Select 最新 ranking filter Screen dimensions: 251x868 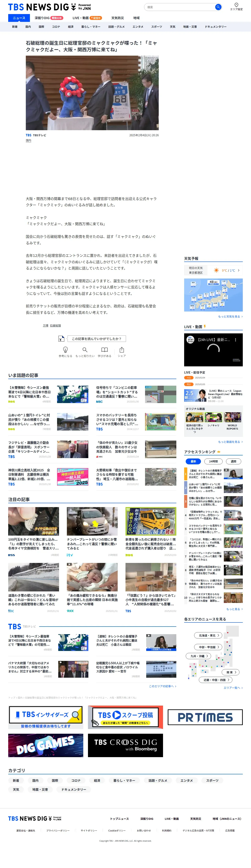[193, 461]
